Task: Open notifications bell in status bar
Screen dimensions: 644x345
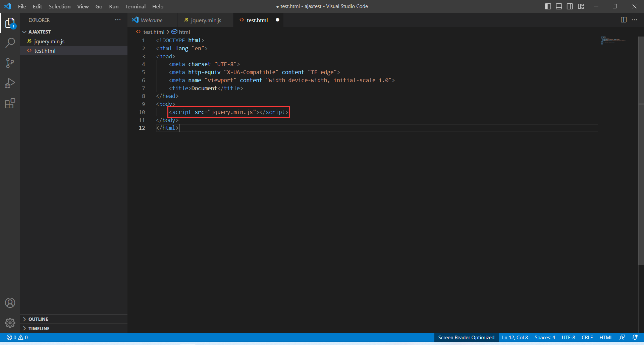Action: [635, 337]
